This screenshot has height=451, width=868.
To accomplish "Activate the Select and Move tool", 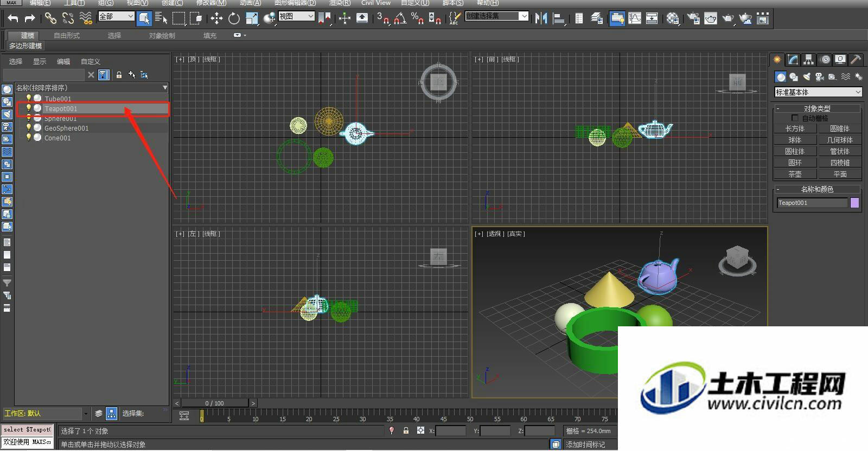I will (216, 18).
